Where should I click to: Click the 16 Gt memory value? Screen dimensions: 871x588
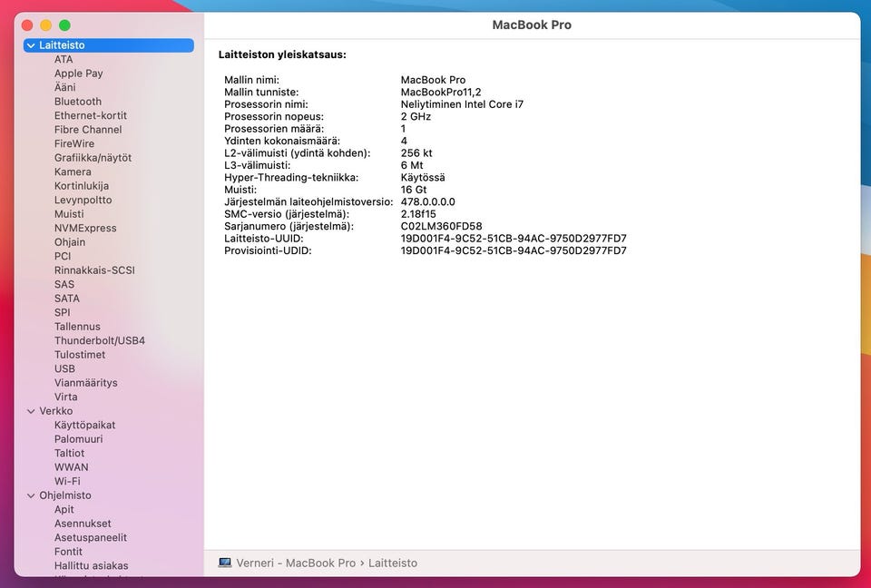coord(414,190)
